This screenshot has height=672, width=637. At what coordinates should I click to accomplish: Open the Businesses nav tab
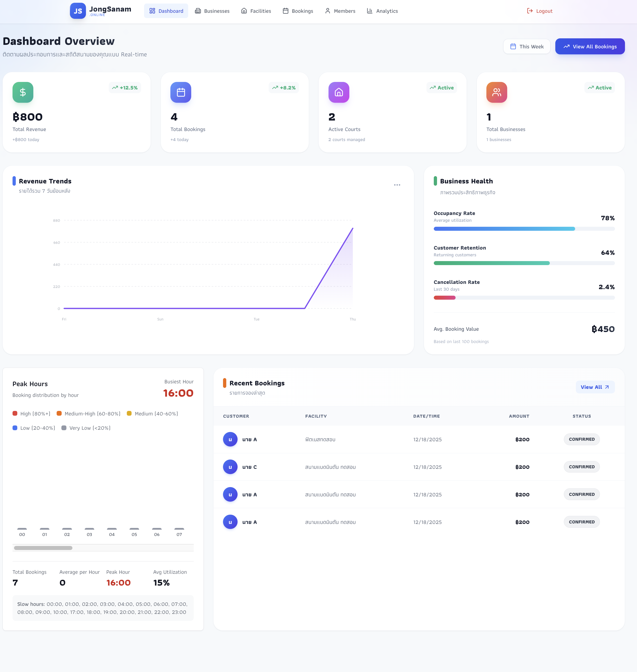[212, 11]
